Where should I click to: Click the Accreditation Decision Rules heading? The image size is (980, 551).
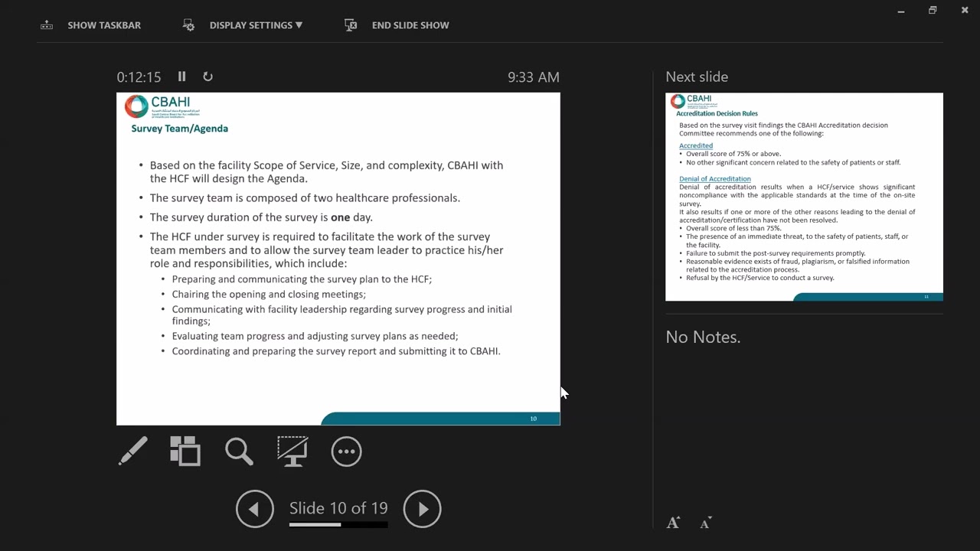pyautogui.click(x=717, y=113)
